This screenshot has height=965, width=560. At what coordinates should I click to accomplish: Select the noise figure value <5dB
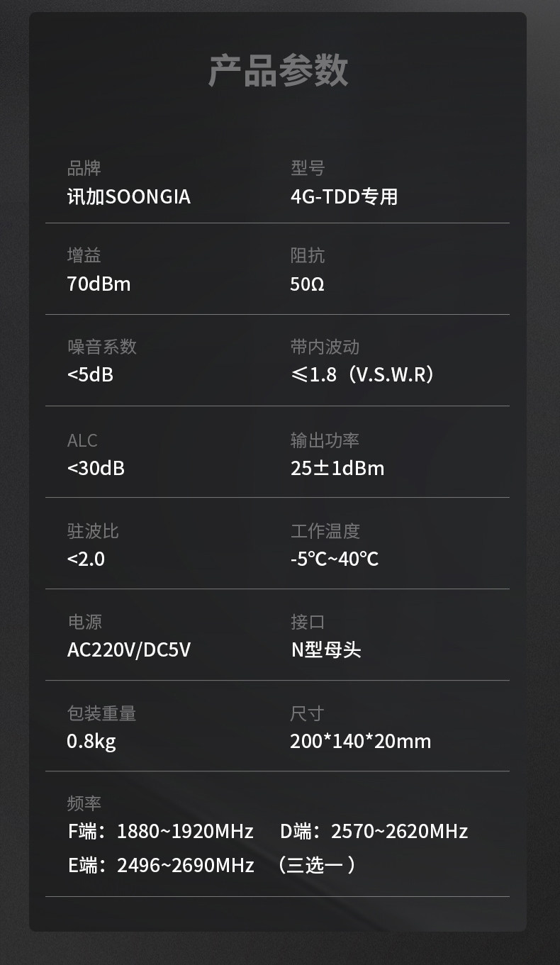tap(90, 374)
